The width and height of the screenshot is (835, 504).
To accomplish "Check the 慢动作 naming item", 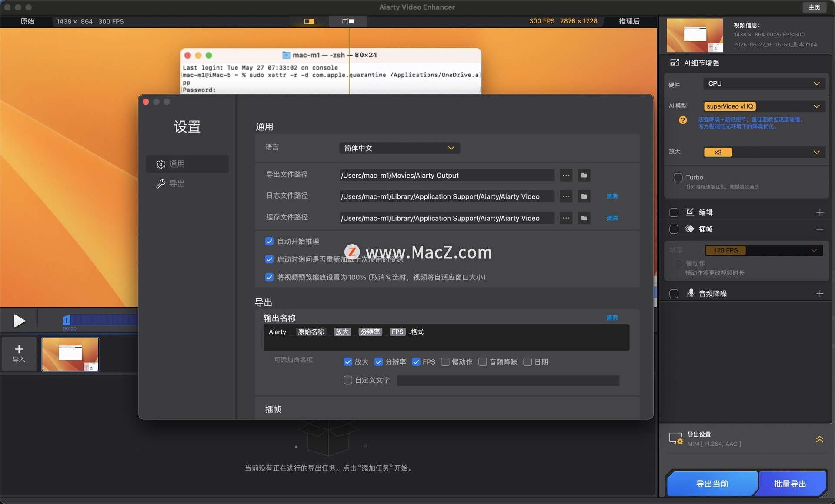I will tap(445, 362).
